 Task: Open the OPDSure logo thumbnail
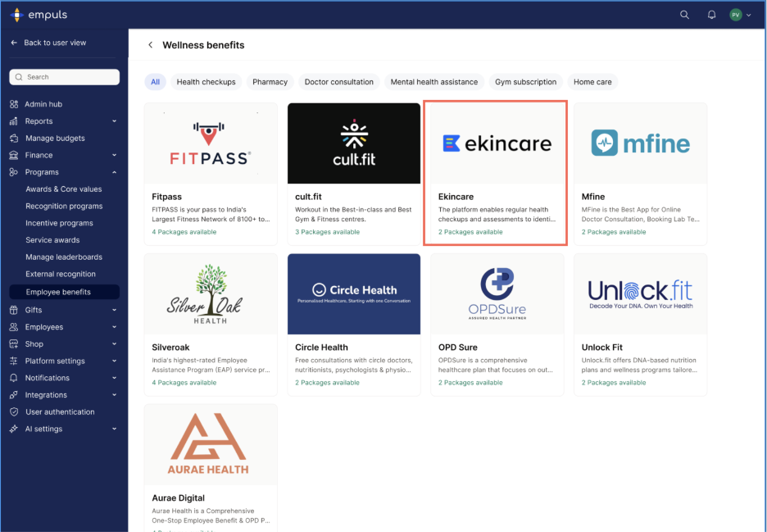(497, 294)
